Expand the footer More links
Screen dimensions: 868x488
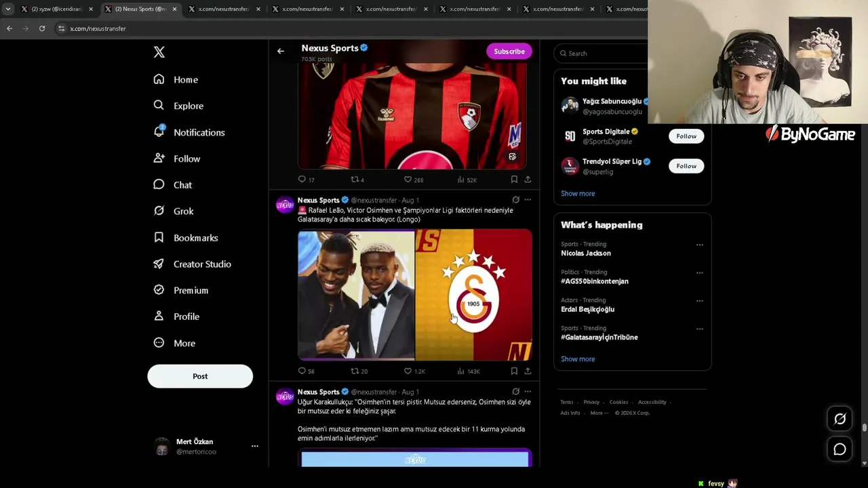pyautogui.click(x=598, y=413)
